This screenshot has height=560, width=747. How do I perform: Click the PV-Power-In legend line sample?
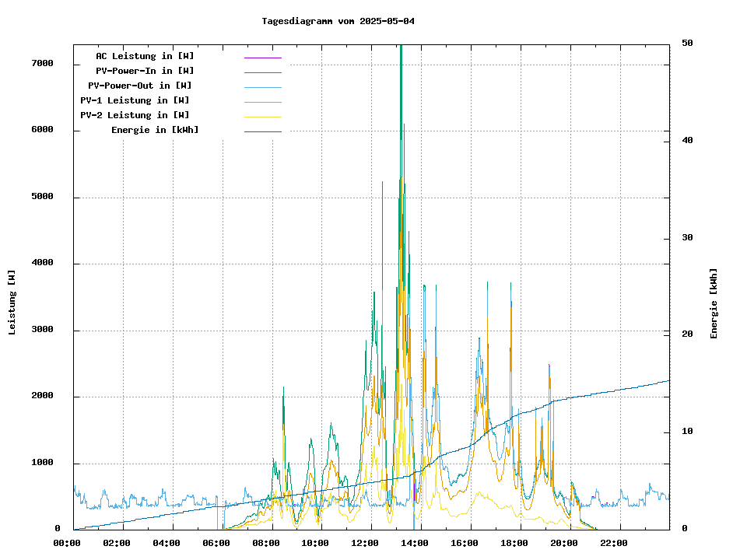262,72
